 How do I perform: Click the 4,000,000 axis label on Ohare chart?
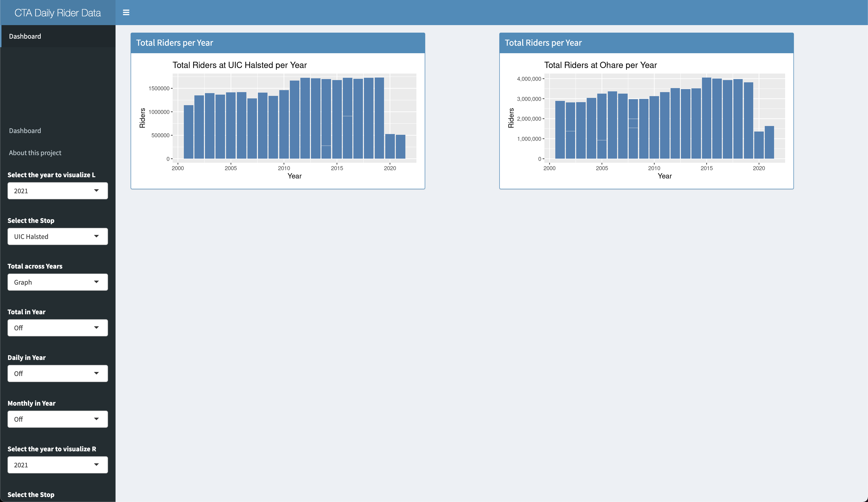[529, 79]
